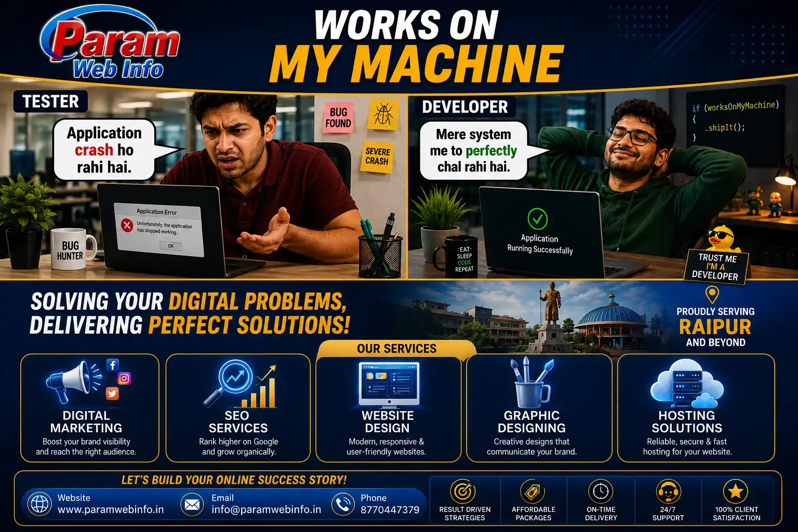
Task: Click the headset 24/7 Support icon
Action: pyautogui.click(x=668, y=491)
